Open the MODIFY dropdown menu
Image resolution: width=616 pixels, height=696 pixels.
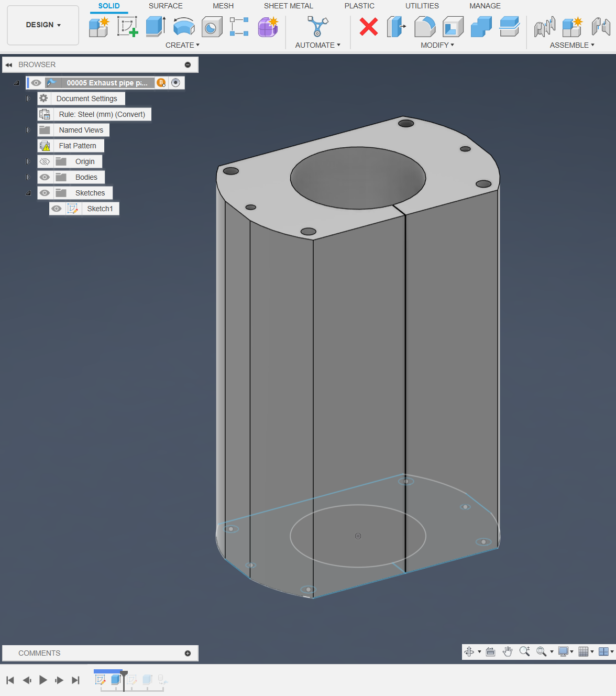(x=437, y=45)
